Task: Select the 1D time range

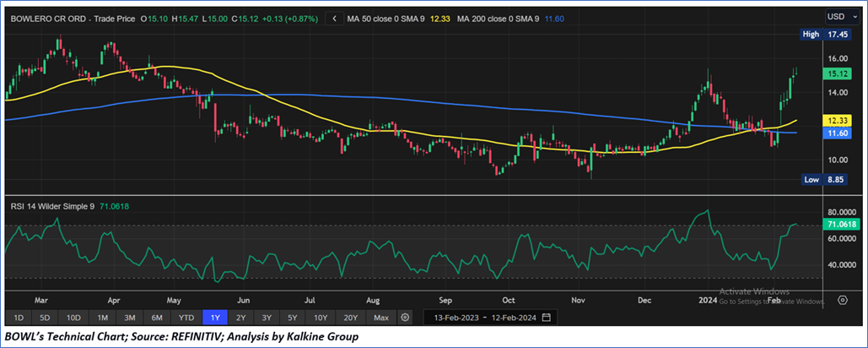Action: pos(19,318)
